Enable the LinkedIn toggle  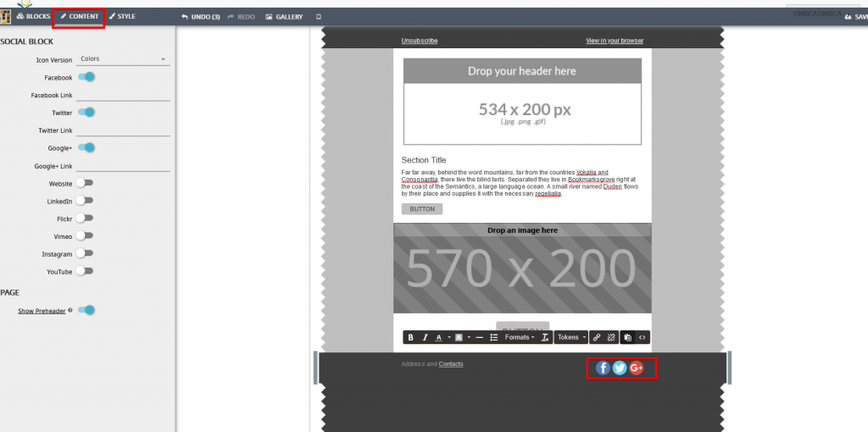pyautogui.click(x=84, y=201)
